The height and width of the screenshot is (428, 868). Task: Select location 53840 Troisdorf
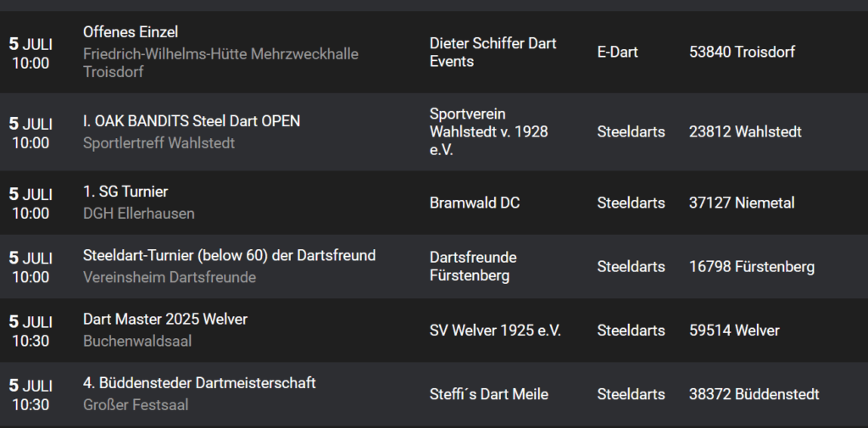click(742, 52)
